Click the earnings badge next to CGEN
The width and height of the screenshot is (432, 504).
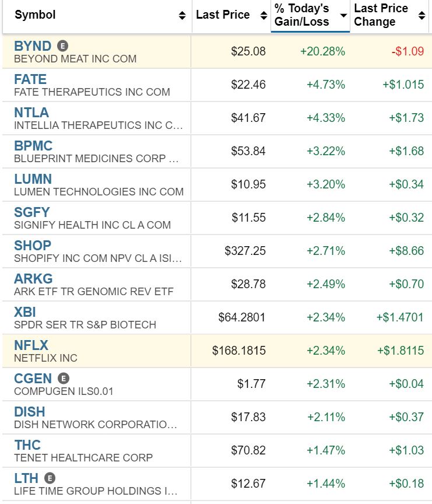[64, 379]
